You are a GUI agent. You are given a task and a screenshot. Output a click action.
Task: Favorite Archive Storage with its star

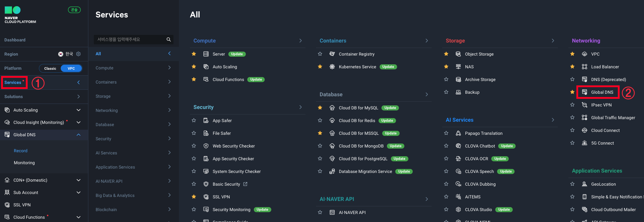point(446,79)
